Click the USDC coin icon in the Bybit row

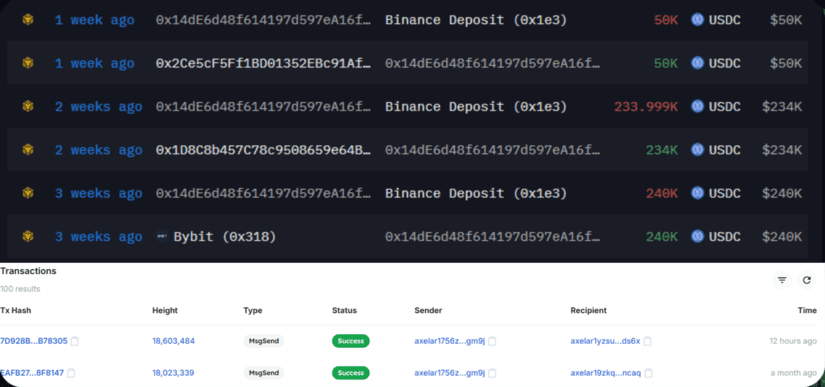click(x=698, y=237)
